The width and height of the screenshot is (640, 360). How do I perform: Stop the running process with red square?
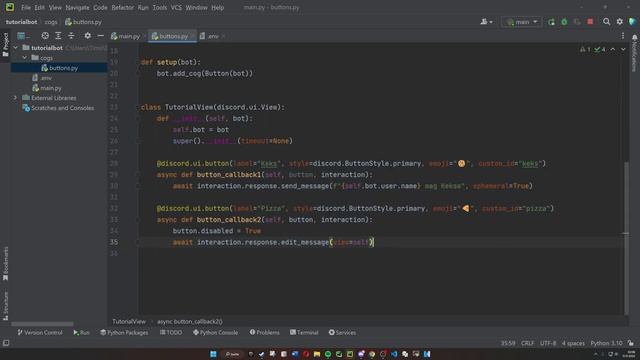click(x=590, y=22)
